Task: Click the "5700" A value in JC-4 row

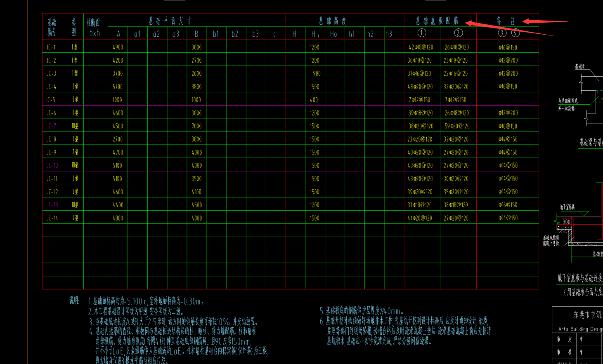Action: pyautogui.click(x=118, y=87)
